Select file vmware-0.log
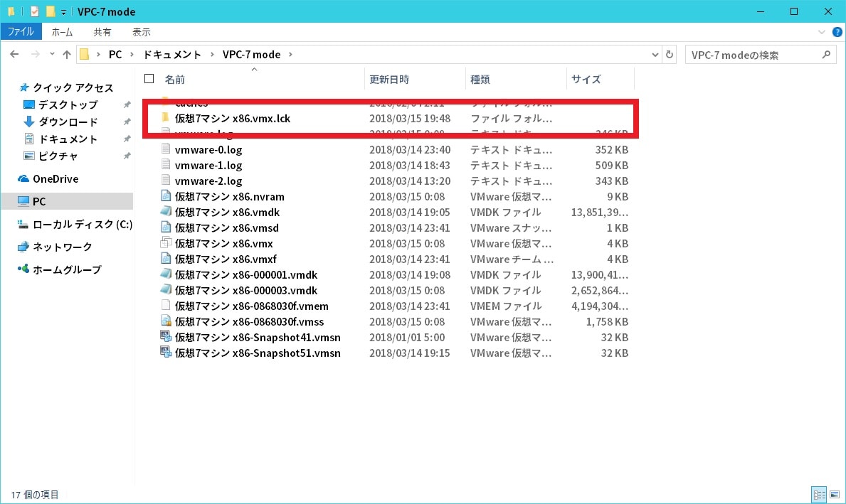 click(x=208, y=149)
